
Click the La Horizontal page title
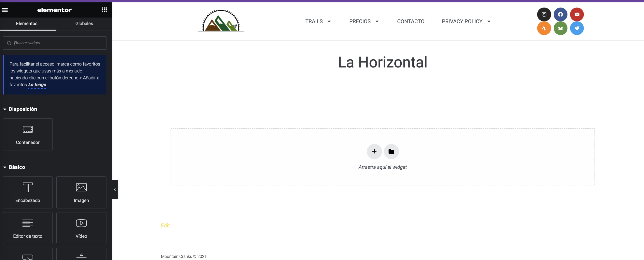click(x=383, y=62)
